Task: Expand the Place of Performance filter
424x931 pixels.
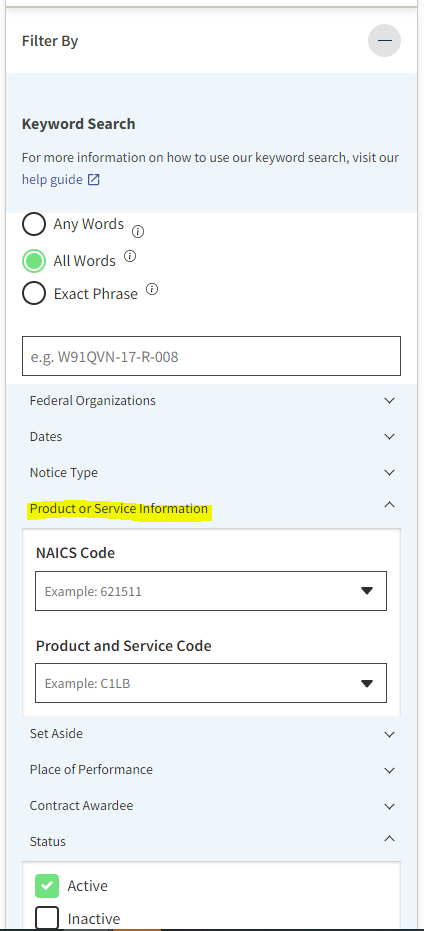Action: (x=211, y=770)
